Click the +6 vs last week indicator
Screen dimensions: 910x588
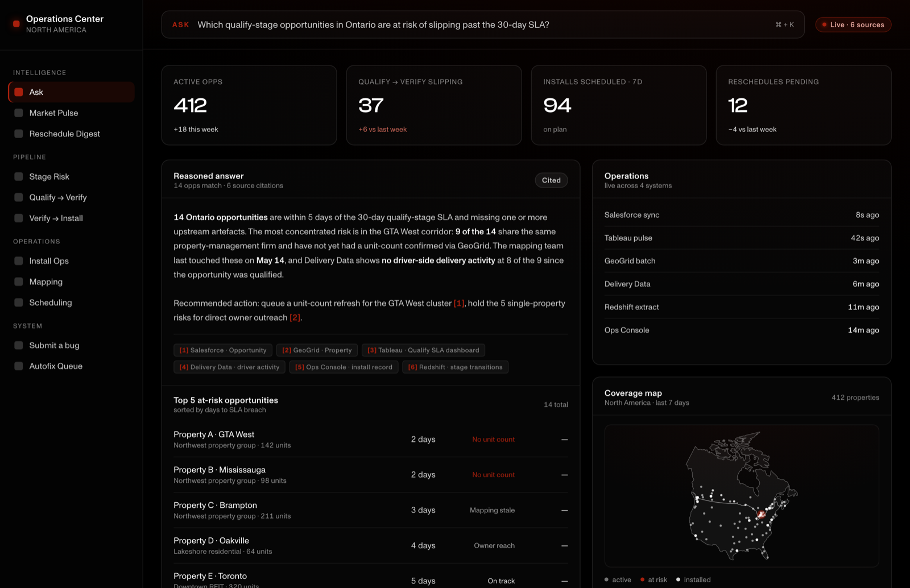(x=383, y=130)
